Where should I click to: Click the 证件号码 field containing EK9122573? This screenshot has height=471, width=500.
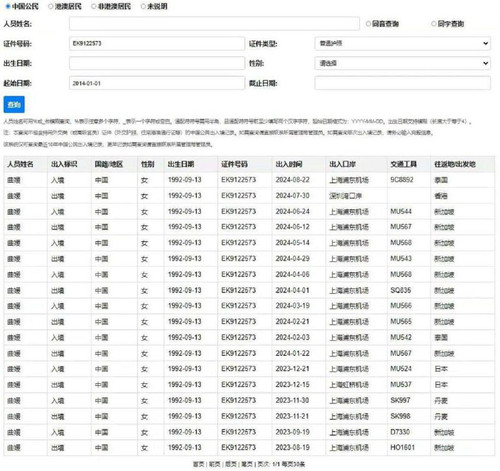[x=157, y=43]
